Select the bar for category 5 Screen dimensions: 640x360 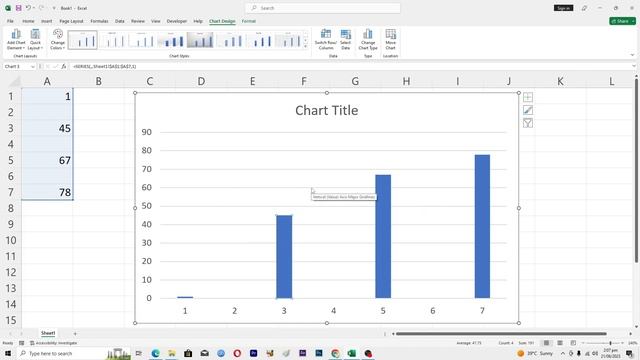point(383,236)
